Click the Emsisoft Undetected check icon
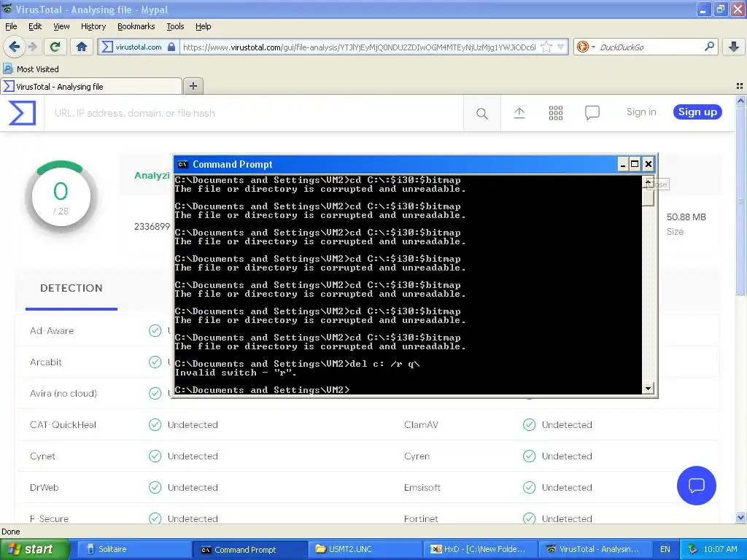The width and height of the screenshot is (747, 560). click(530, 488)
